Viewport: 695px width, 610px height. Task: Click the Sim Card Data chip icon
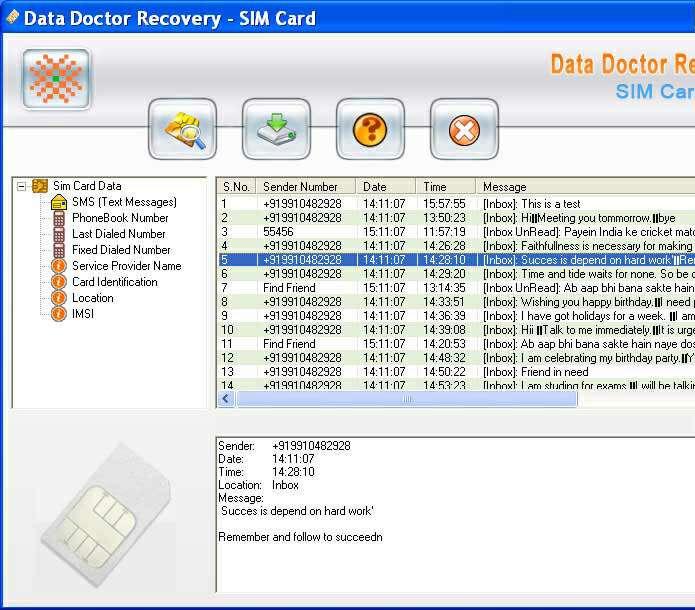[40, 186]
